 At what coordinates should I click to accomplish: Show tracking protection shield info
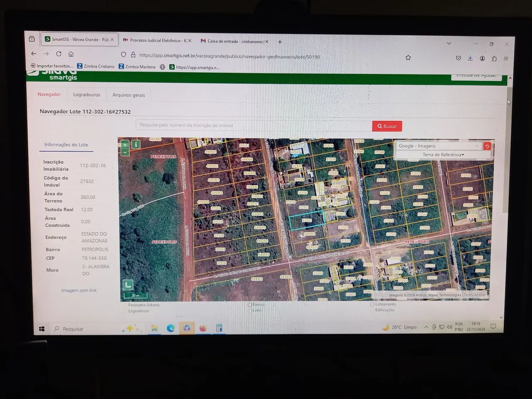click(x=123, y=54)
